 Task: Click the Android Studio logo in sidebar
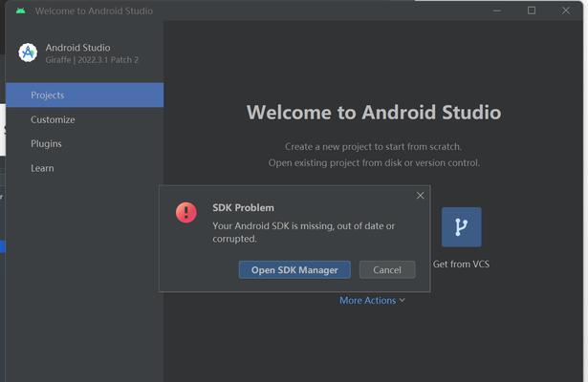[x=28, y=53]
